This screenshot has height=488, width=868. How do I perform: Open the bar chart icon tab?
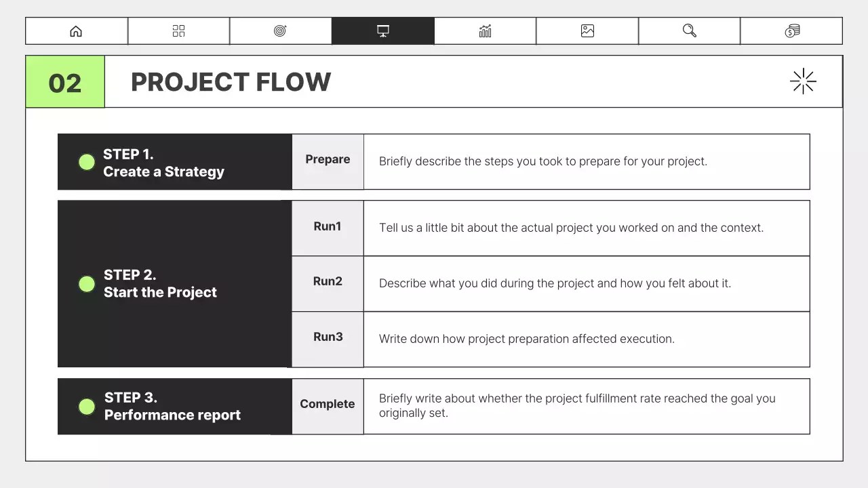[485, 31]
